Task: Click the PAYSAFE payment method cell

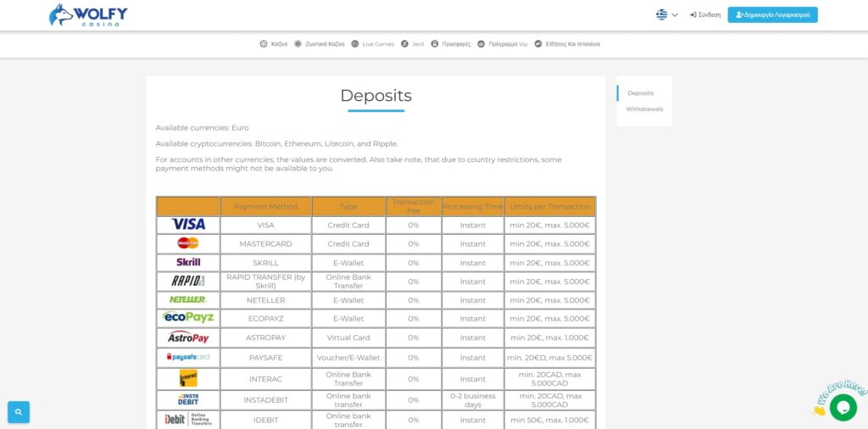Action: [265, 358]
